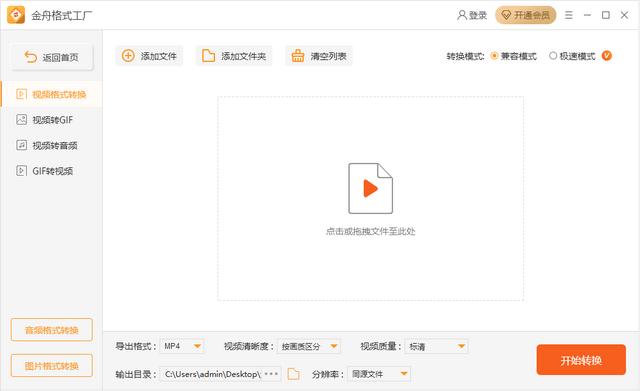Switch to GIF转视频 in sidebar
The width and height of the screenshot is (640, 391).
(51, 171)
